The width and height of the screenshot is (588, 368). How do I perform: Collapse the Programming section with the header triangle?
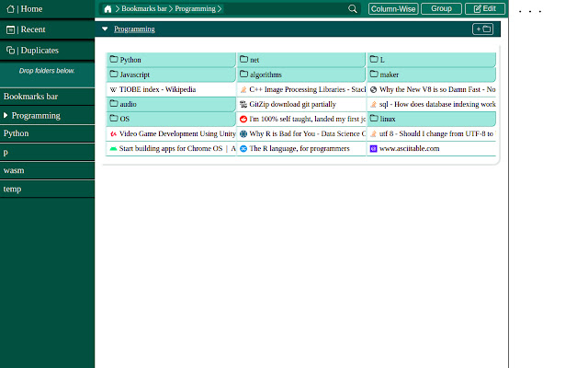[105, 29]
